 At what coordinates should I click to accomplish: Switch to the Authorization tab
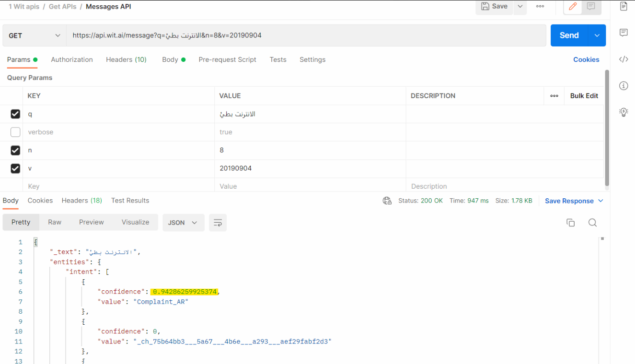coord(71,59)
